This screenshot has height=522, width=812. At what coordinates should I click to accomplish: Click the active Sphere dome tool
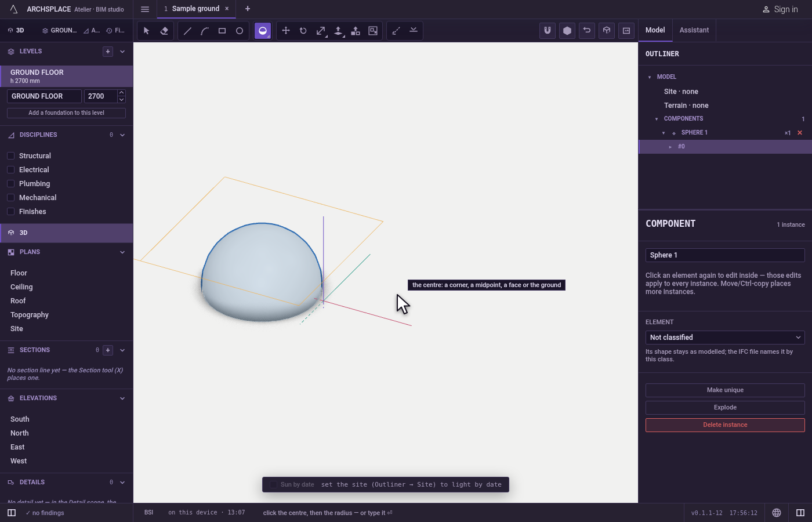point(263,31)
